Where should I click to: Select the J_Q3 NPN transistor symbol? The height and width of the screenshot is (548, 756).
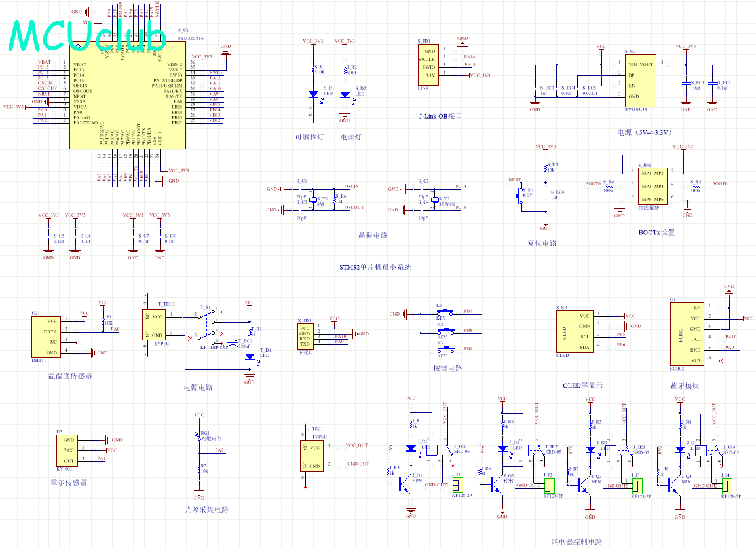click(x=584, y=486)
